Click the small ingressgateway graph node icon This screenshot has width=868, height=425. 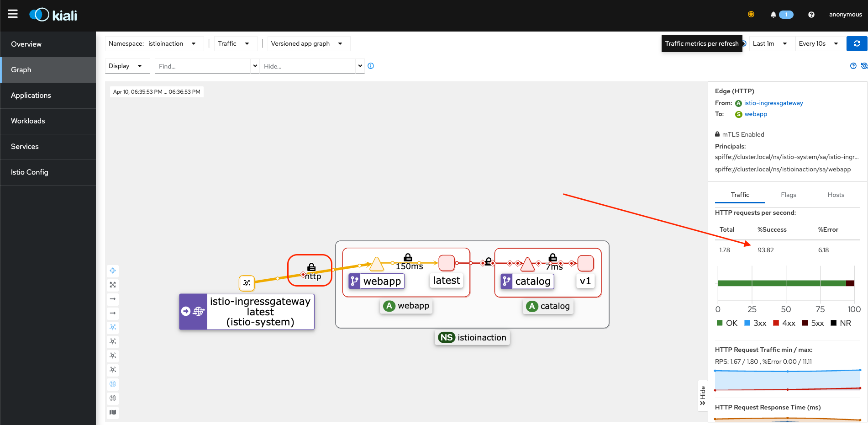pos(247,283)
